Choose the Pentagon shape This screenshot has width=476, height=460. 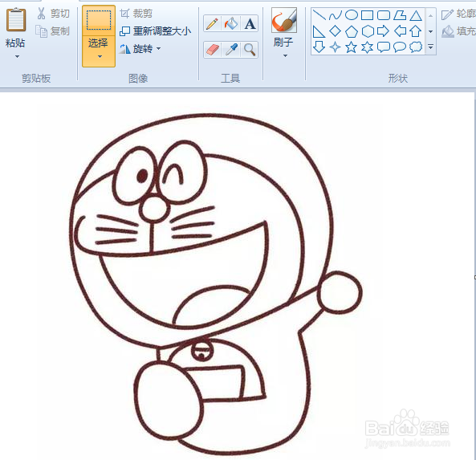pos(352,31)
